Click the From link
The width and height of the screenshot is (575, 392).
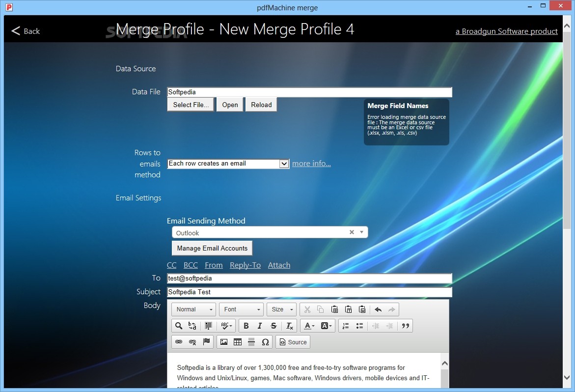click(x=214, y=265)
